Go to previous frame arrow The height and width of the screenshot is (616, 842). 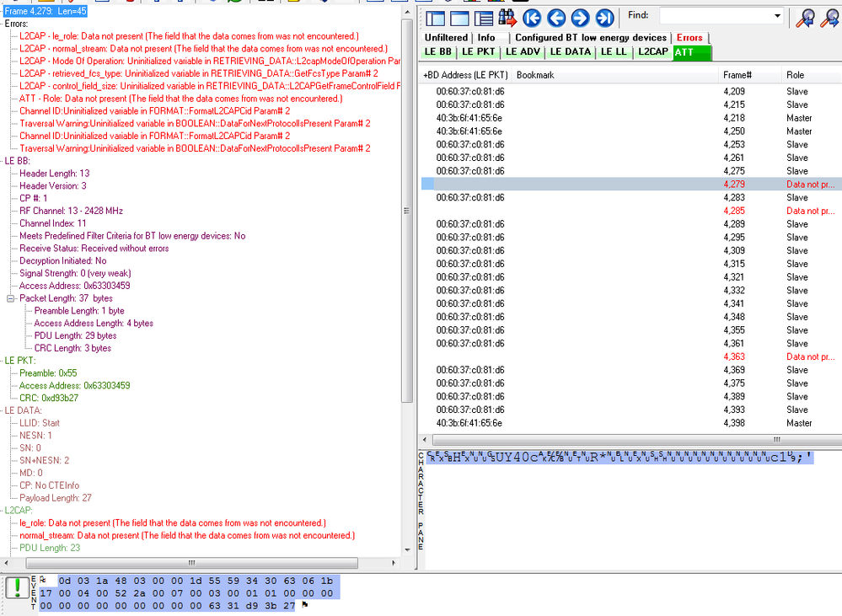[x=556, y=19]
